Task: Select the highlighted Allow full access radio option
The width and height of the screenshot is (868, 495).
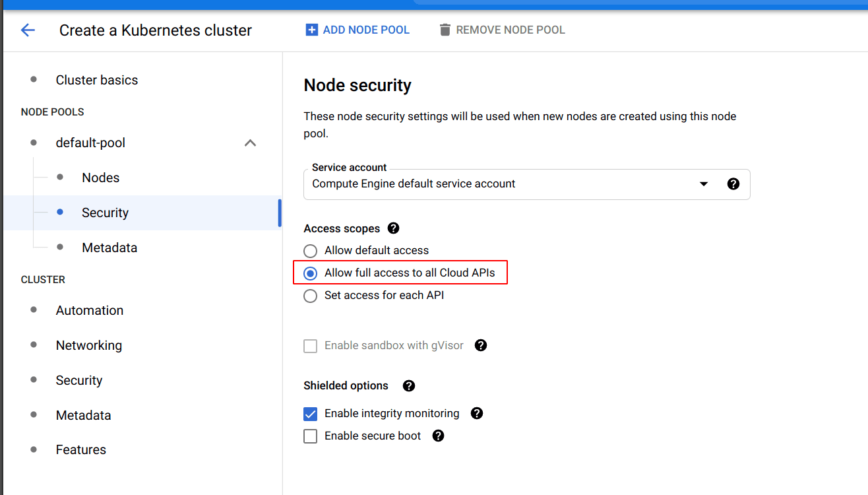Action: pos(310,273)
